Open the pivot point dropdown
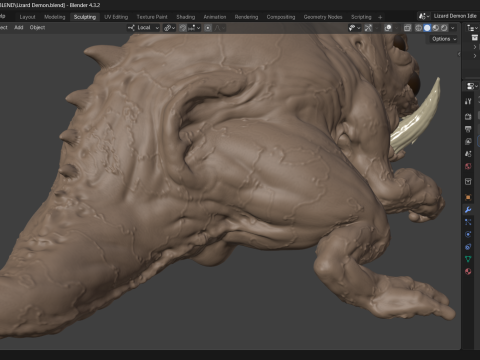The image size is (480, 360). pos(169,28)
